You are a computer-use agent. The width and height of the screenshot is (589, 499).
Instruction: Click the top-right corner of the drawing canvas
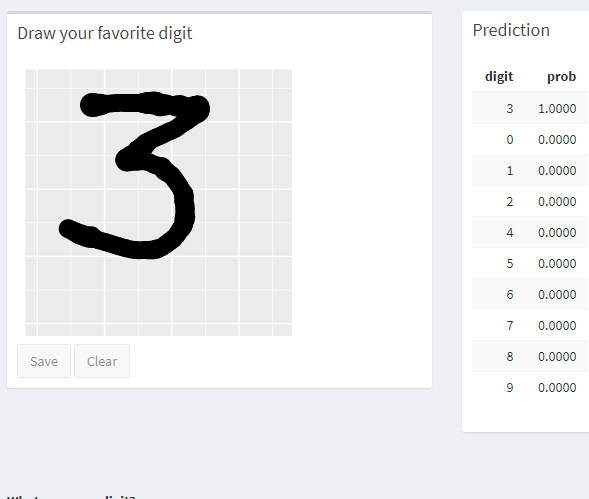coord(288,73)
